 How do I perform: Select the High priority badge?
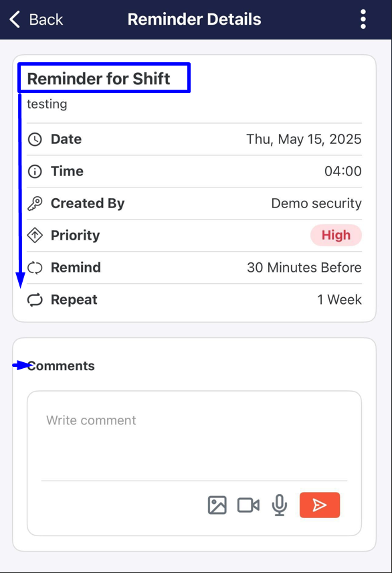point(336,235)
